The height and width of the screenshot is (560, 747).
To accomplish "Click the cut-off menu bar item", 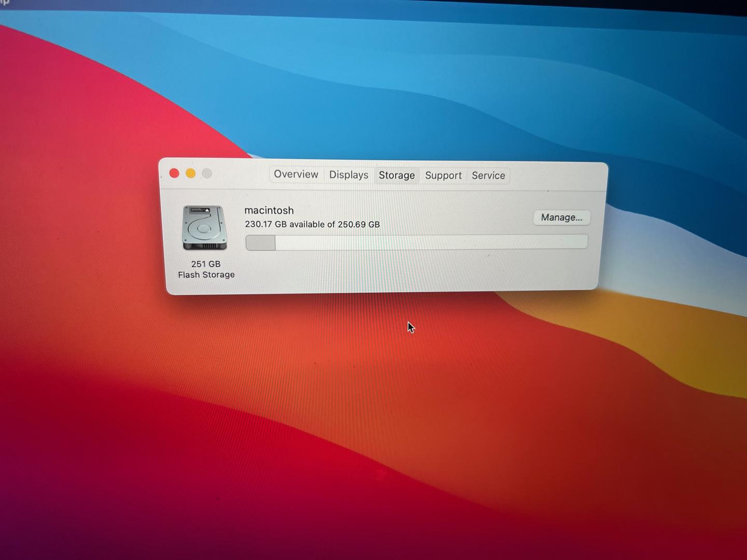I will click(5, 3).
